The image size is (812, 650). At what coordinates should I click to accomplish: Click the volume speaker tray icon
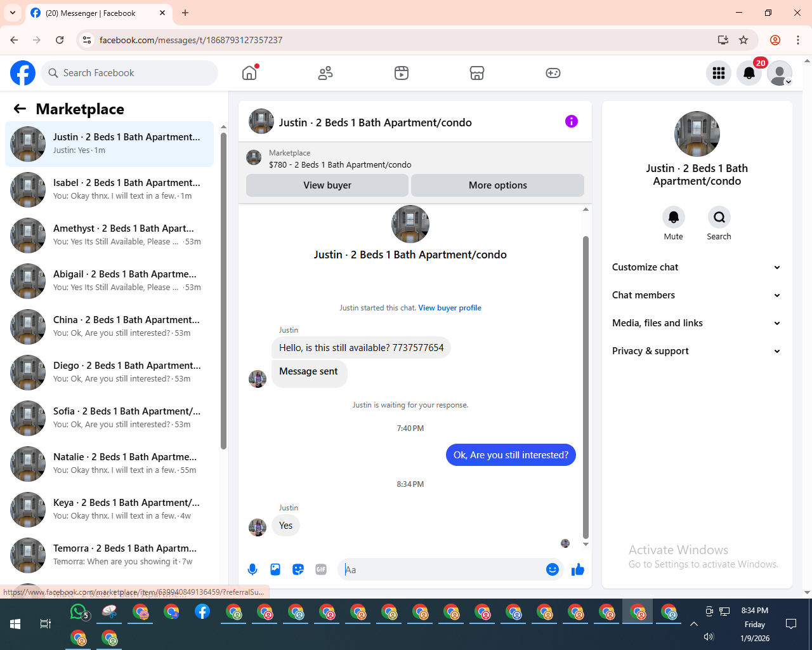pyautogui.click(x=709, y=637)
